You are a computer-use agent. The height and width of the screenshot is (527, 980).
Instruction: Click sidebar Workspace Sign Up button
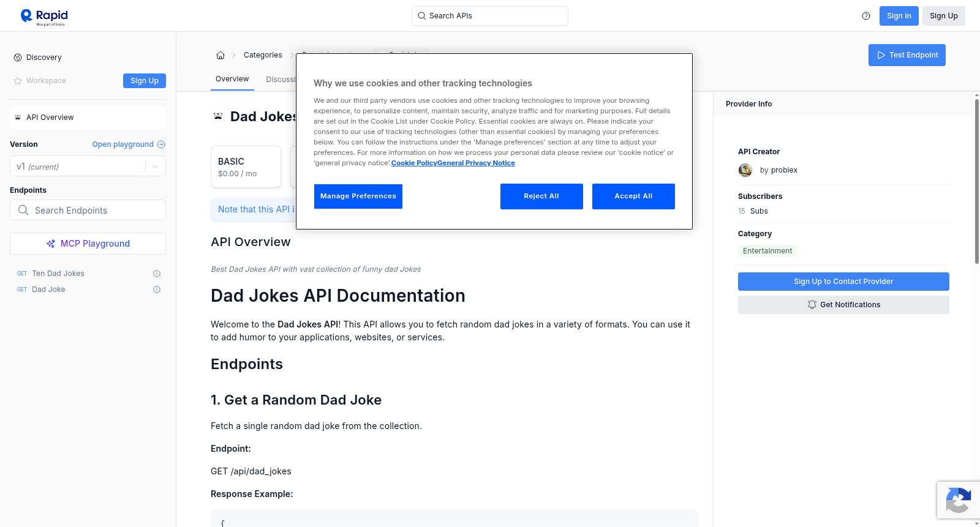(145, 81)
